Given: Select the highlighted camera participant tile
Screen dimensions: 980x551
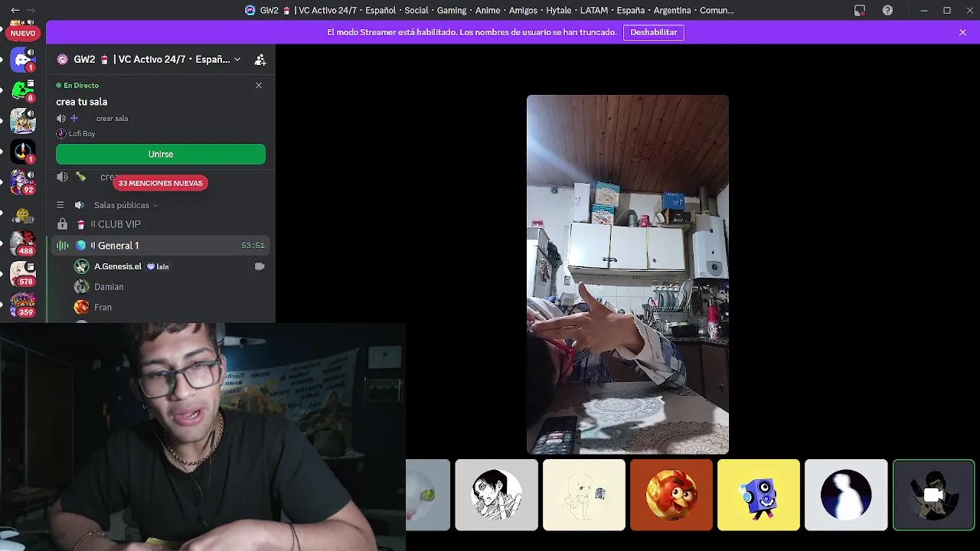Looking at the screenshot, I should 933,495.
